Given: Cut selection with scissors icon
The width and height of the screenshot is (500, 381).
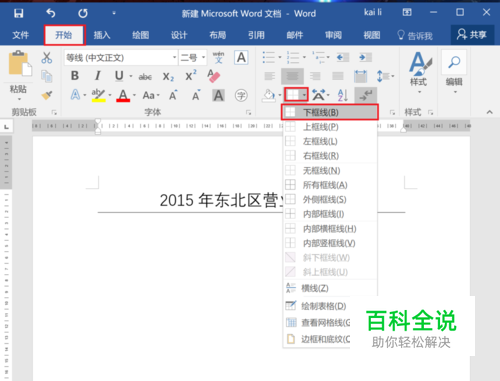Looking at the screenshot, I should point(47,58).
